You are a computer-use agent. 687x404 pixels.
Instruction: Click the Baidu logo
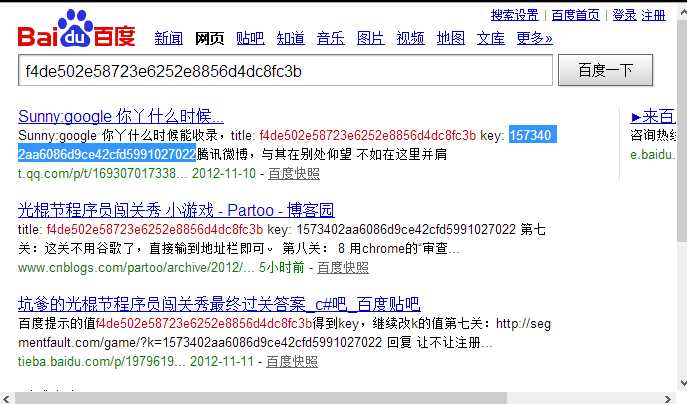point(77,29)
